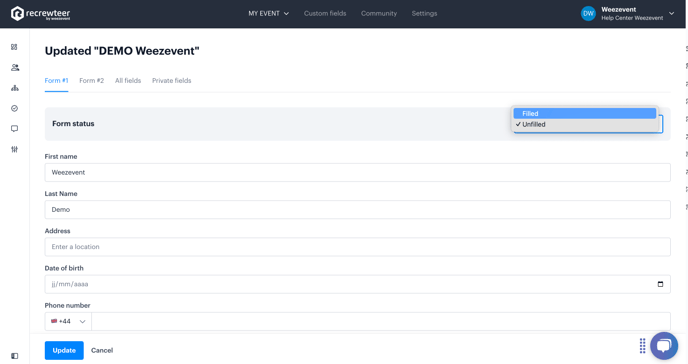Collapse the sidebar with bottom panel icon

[14, 356]
